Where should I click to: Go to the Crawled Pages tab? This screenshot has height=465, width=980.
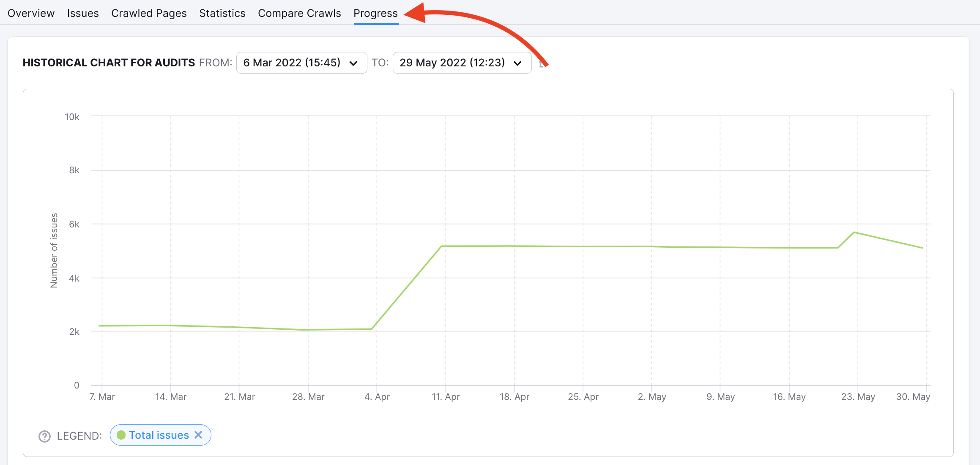(149, 13)
